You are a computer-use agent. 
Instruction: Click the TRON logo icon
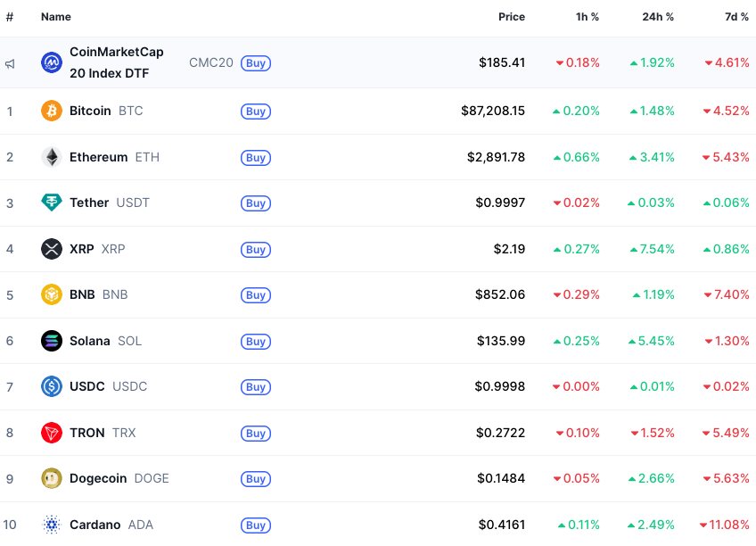tap(51, 433)
